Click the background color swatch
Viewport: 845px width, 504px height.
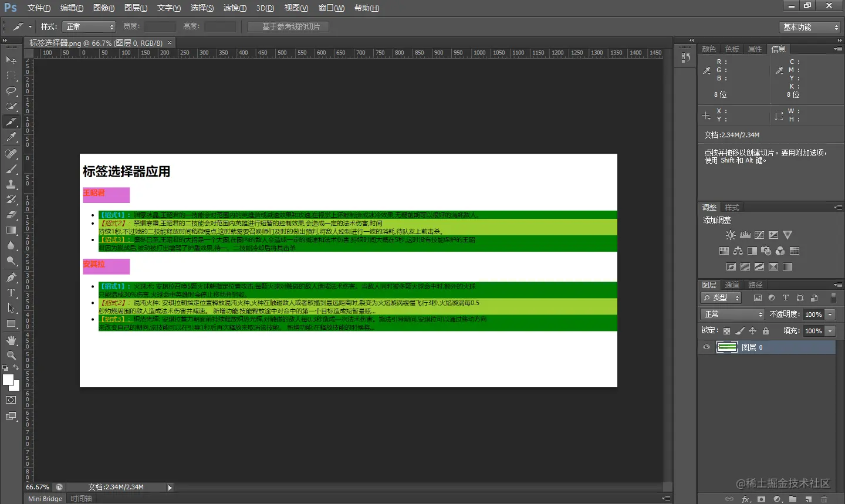coord(15,386)
